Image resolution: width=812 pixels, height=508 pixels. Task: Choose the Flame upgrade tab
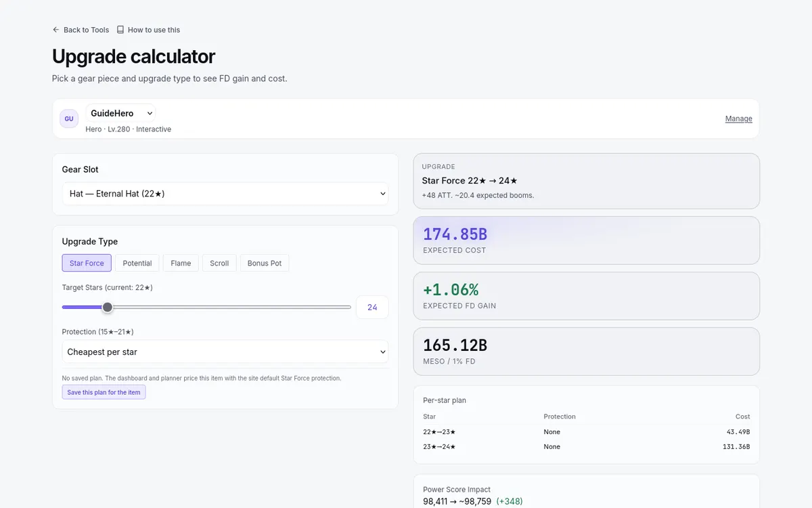(x=181, y=263)
